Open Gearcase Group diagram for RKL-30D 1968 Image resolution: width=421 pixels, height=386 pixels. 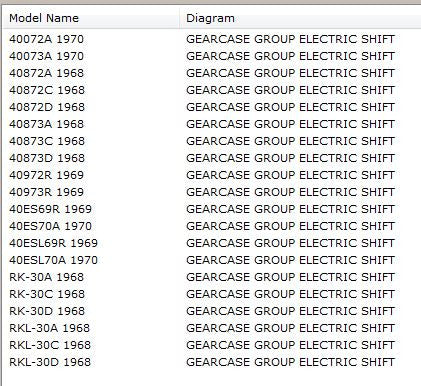[x=290, y=362]
